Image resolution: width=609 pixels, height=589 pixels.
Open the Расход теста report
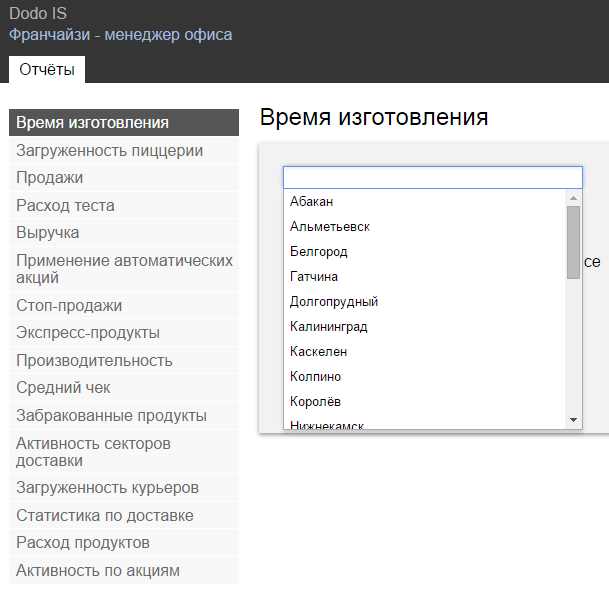(124, 205)
